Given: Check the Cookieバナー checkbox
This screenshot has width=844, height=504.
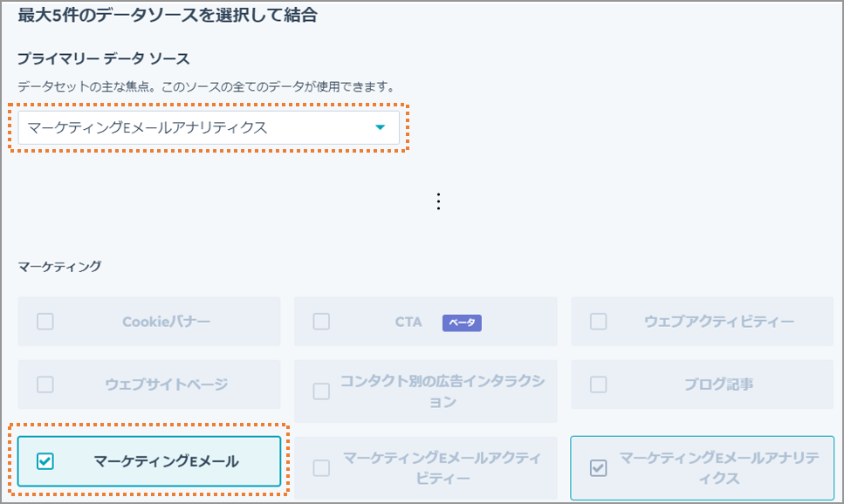Looking at the screenshot, I should (x=45, y=322).
